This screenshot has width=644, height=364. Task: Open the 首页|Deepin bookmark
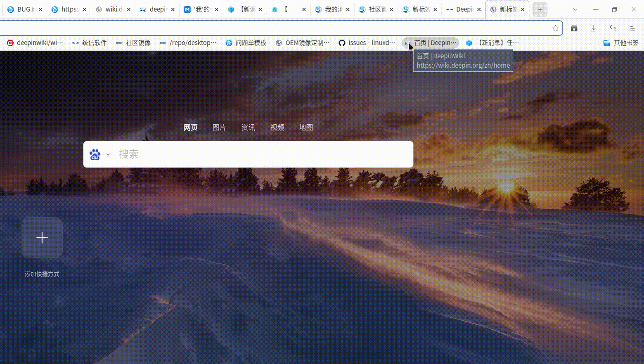[x=431, y=43]
